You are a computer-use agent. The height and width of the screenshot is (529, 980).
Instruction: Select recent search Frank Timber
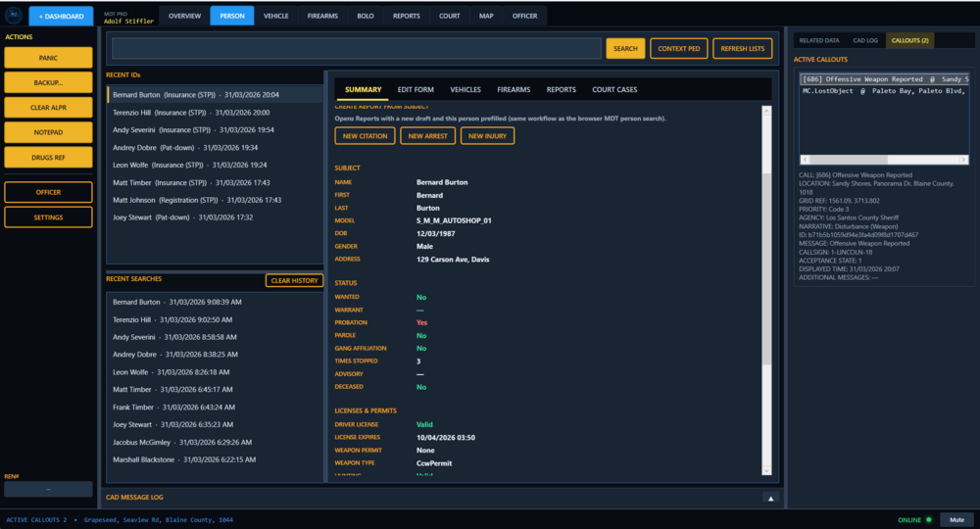coord(215,408)
